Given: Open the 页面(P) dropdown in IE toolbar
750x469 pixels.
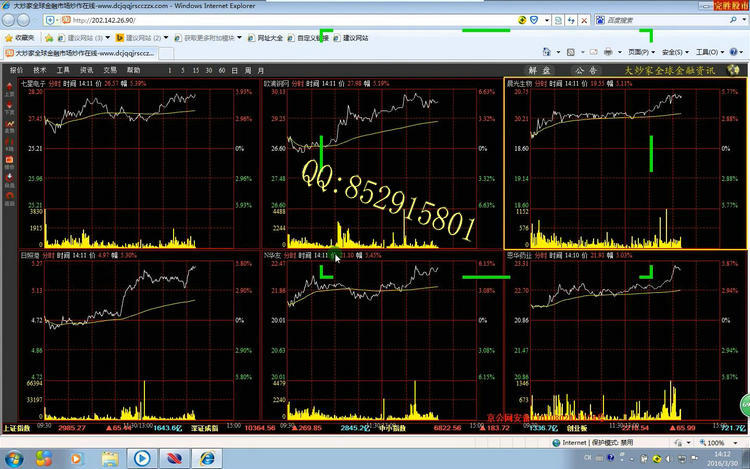Looking at the screenshot, I should (x=641, y=52).
